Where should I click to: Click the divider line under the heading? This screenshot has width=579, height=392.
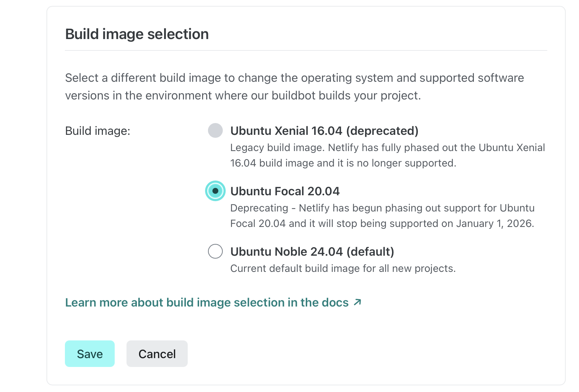[306, 50]
